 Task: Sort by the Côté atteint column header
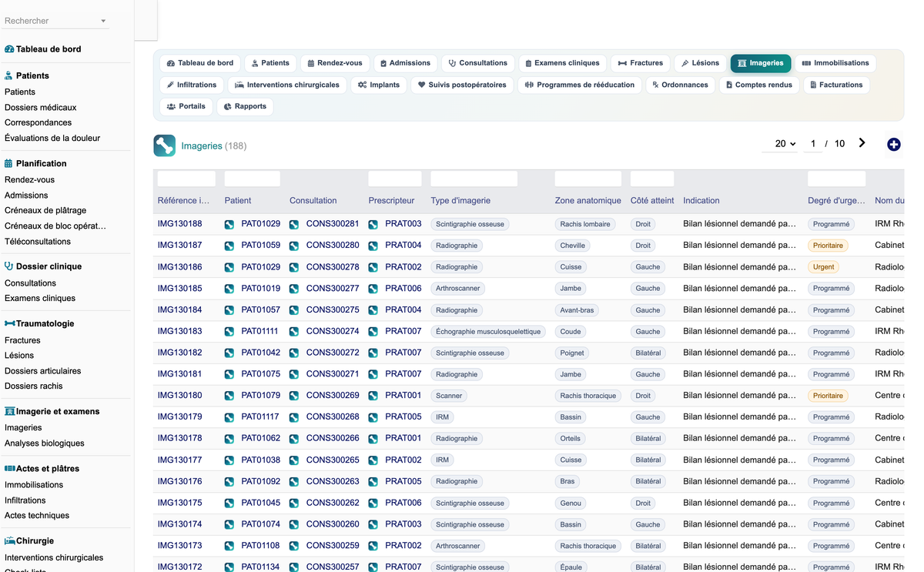tap(652, 200)
